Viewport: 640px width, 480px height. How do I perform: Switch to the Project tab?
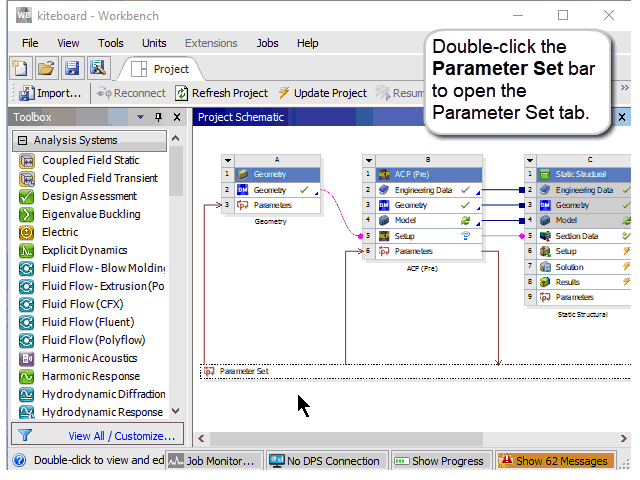click(161, 69)
